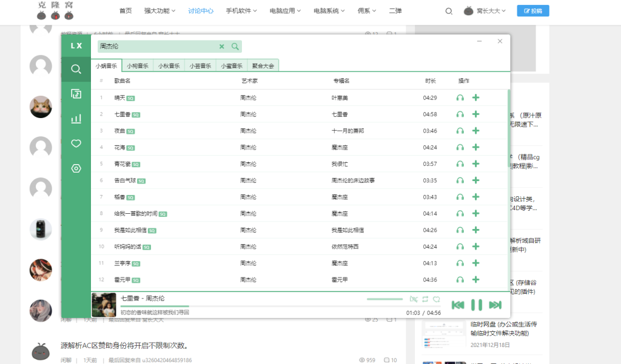Toggle favorite heart for the playing song
621x364 pixels.
tap(437, 299)
